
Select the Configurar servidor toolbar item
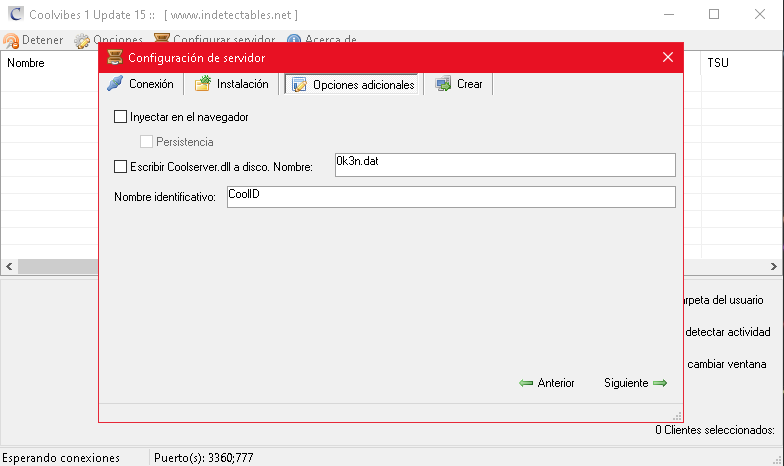pos(215,40)
